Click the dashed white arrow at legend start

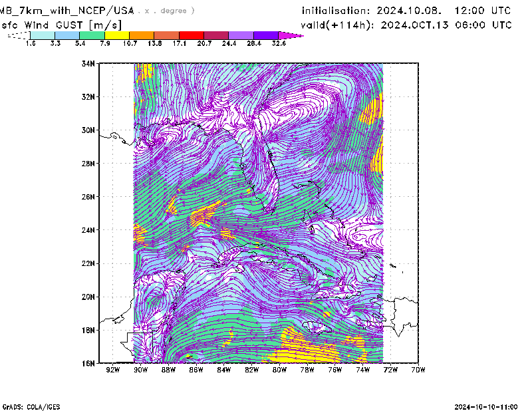(19, 35)
